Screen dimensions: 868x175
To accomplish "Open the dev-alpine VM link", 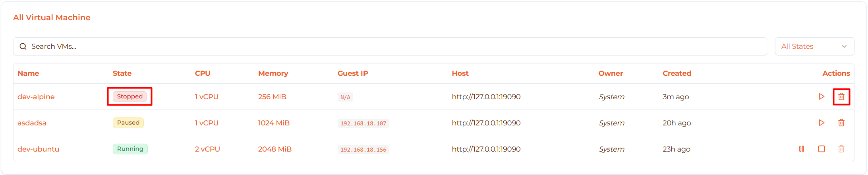I will coord(36,96).
